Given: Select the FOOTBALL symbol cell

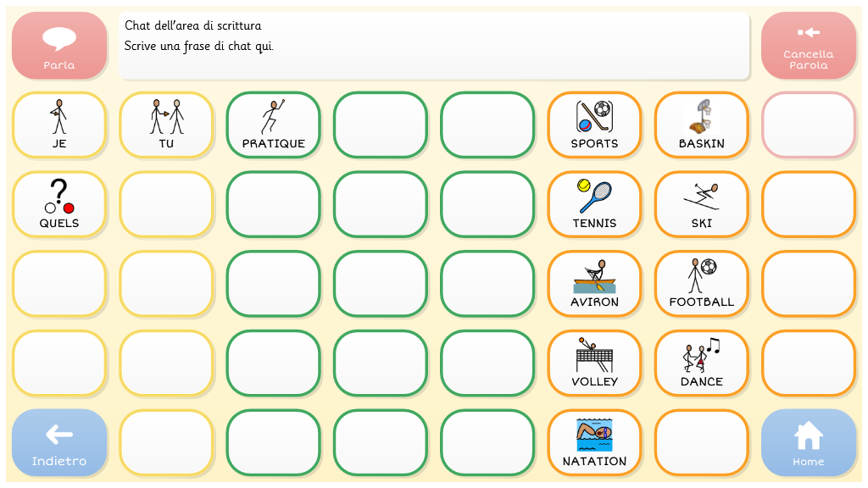Looking at the screenshot, I should coord(701,284).
